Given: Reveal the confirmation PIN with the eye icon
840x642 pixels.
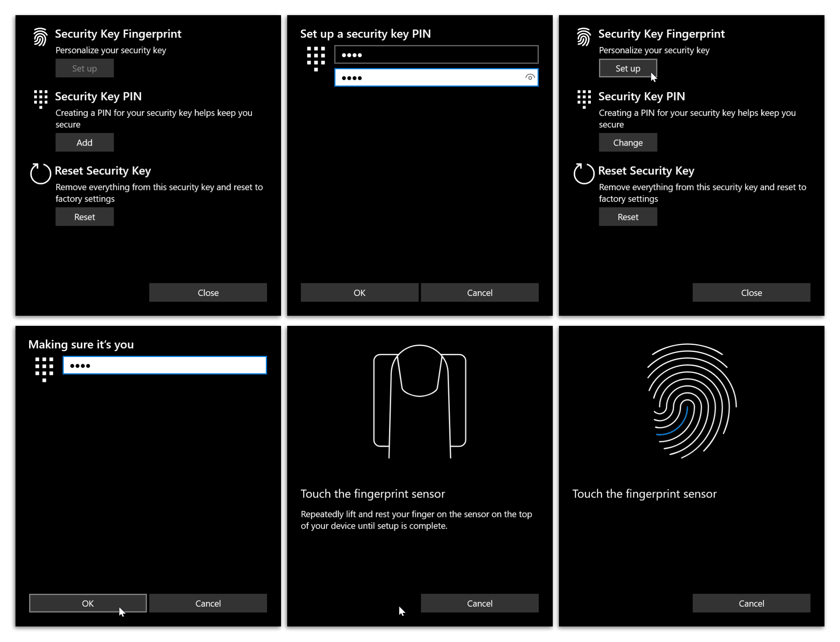Looking at the screenshot, I should point(529,77).
